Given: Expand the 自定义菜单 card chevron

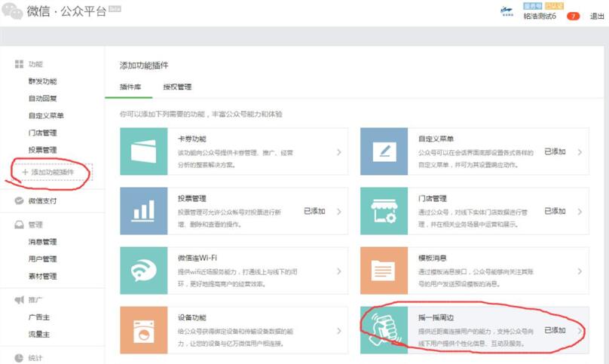Looking at the screenshot, I should tap(579, 152).
